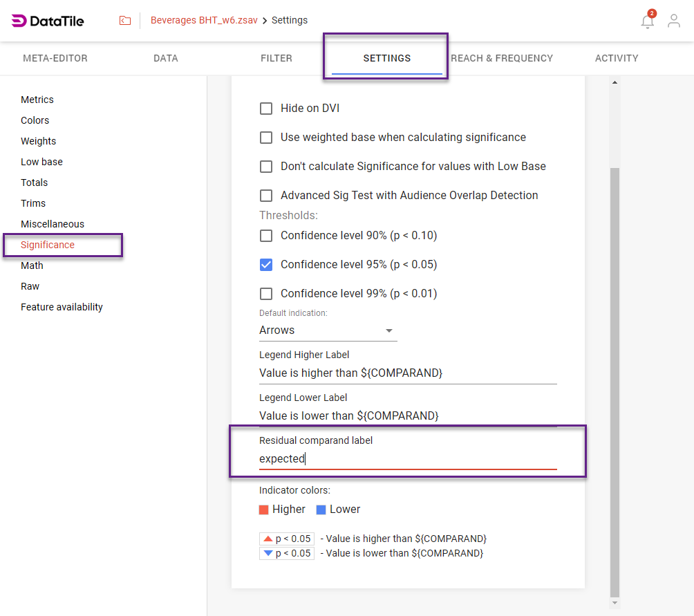Uncheck Confidence level 95% option

pyautogui.click(x=266, y=265)
